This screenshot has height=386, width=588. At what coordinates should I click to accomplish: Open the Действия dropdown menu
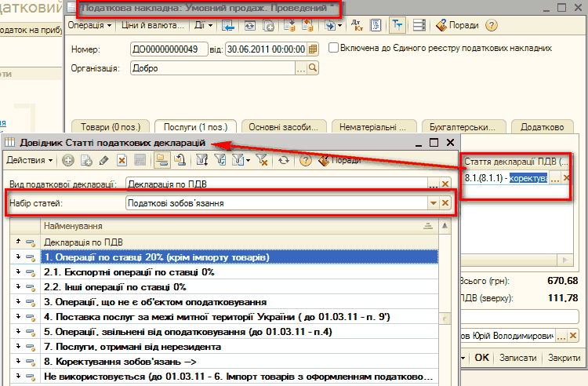(x=30, y=160)
